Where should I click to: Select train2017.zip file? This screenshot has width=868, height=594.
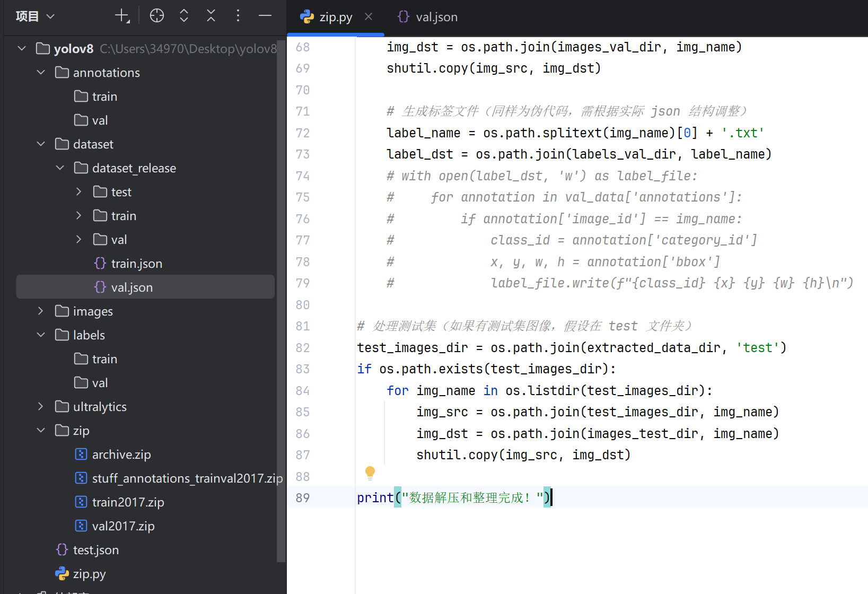click(145, 502)
